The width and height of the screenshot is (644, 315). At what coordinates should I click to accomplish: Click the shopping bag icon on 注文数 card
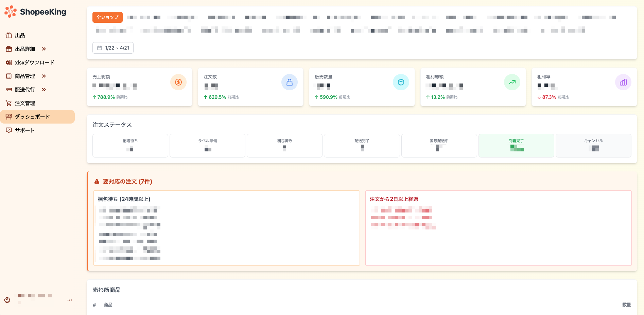point(290,82)
